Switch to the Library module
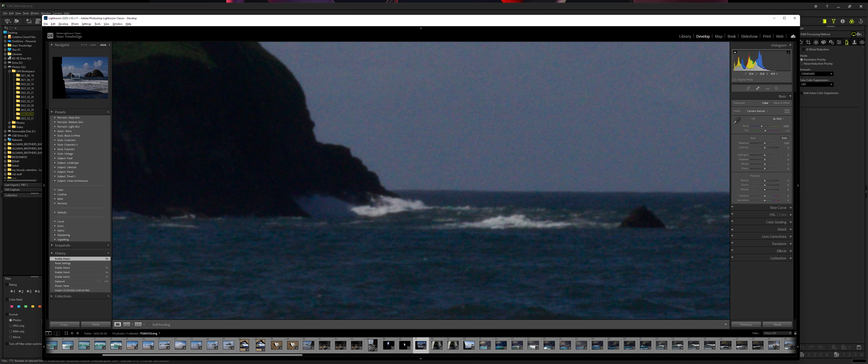The image size is (868, 364). (685, 36)
